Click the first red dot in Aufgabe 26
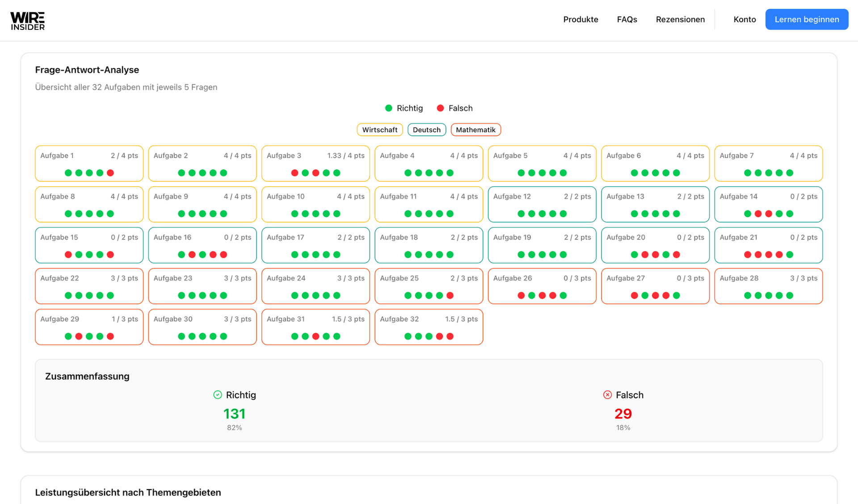 (x=521, y=295)
